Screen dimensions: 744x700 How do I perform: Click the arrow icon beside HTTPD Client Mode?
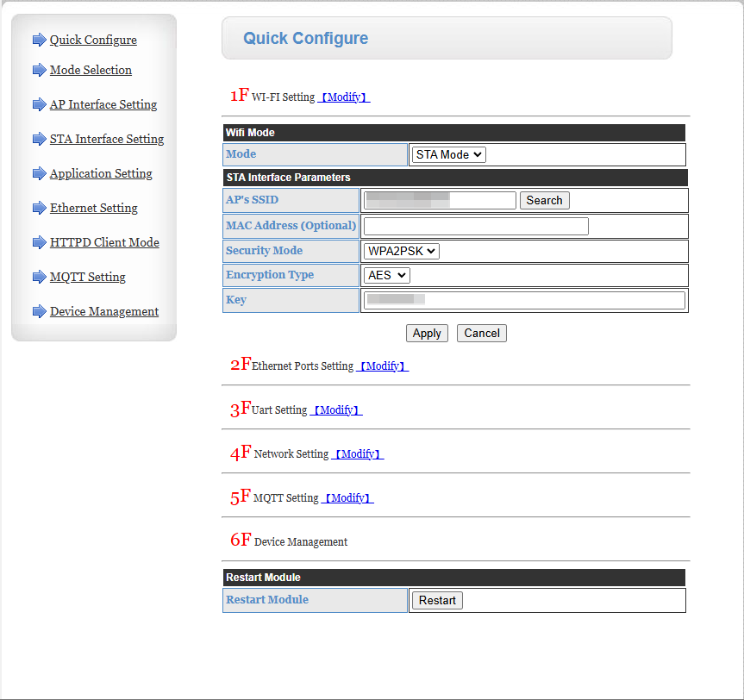(x=40, y=242)
